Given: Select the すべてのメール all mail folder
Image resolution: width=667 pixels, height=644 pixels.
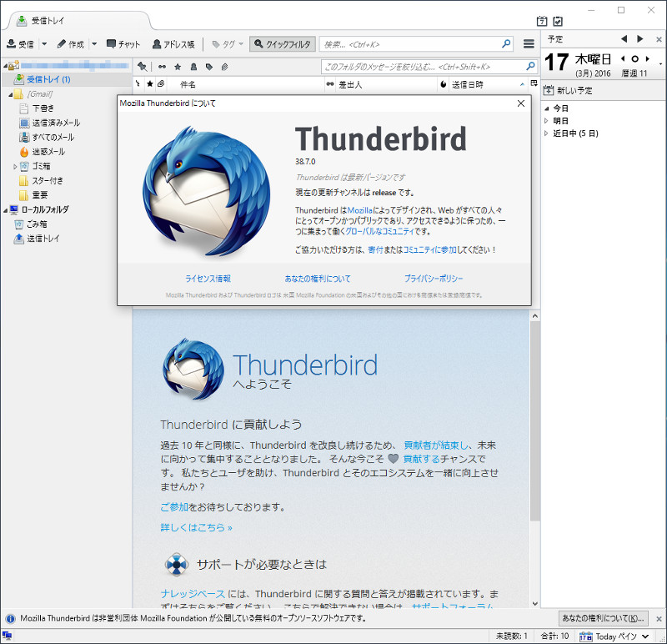Looking at the screenshot, I should point(53,137).
